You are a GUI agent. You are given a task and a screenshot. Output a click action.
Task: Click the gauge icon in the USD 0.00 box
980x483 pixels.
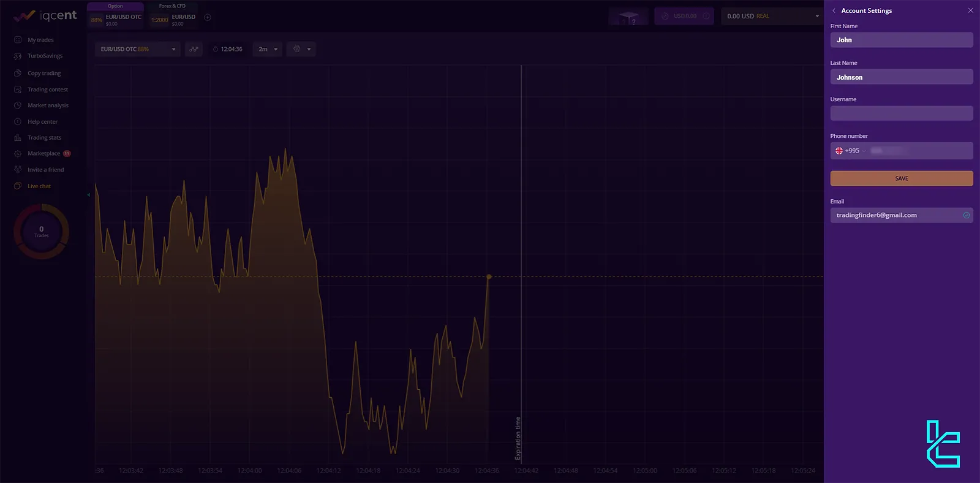[x=665, y=16]
